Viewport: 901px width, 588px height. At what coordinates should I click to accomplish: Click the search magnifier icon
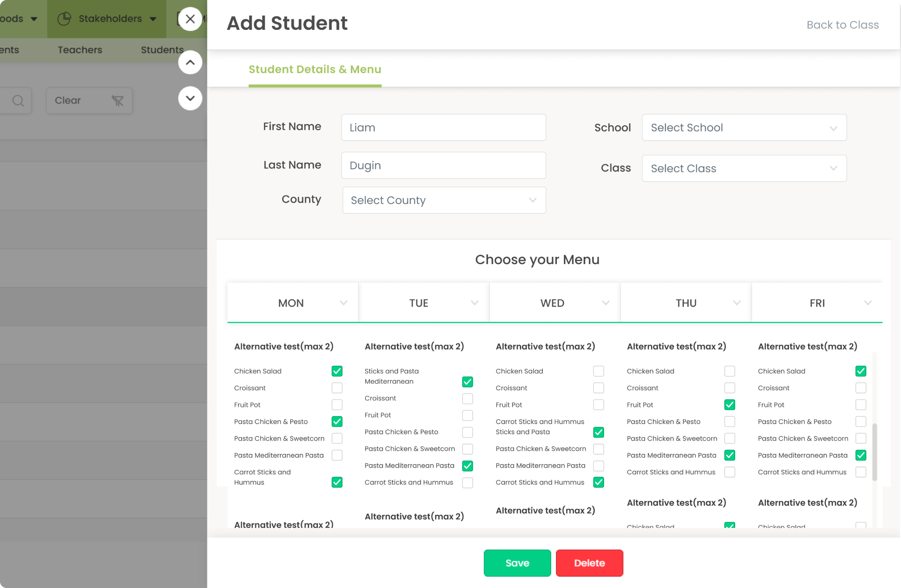[x=18, y=101]
